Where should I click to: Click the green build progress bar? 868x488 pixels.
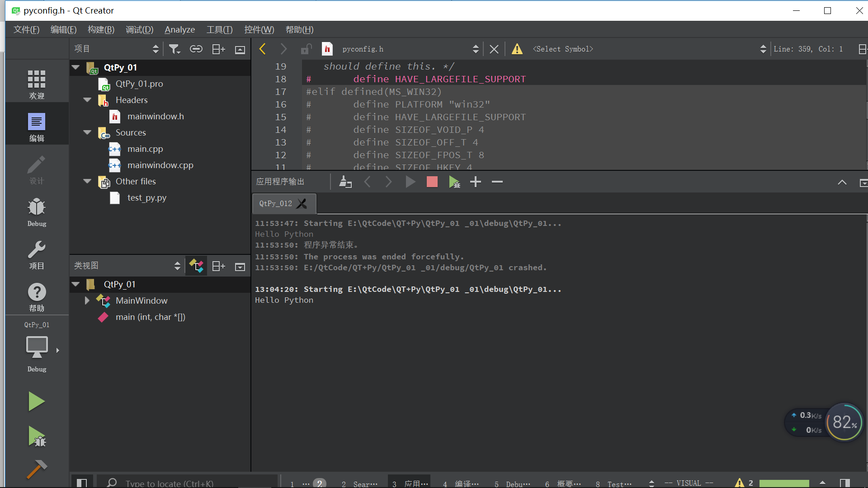click(784, 483)
